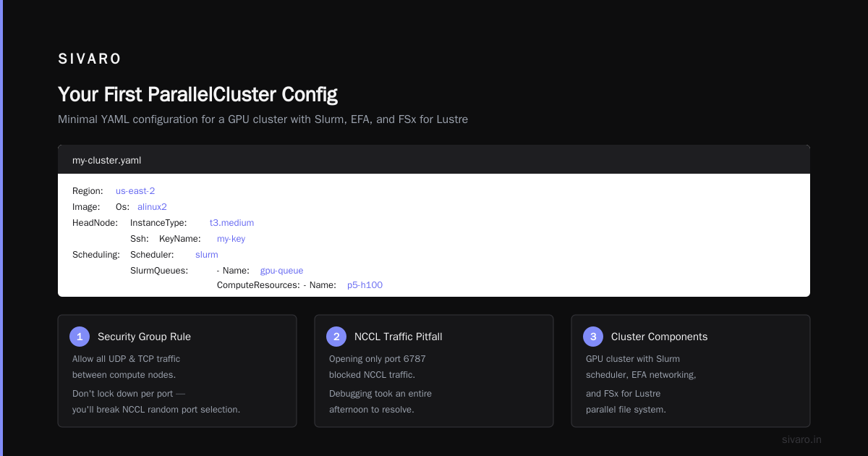Click the KeyName key
Image resolution: width=868 pixels, height=456 pixels.
(180, 239)
